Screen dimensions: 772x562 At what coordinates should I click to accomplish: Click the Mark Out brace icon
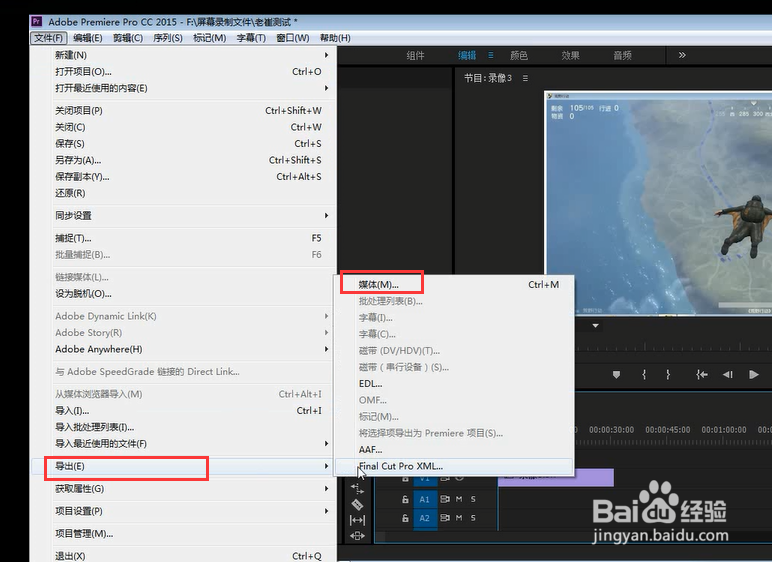tap(668, 375)
